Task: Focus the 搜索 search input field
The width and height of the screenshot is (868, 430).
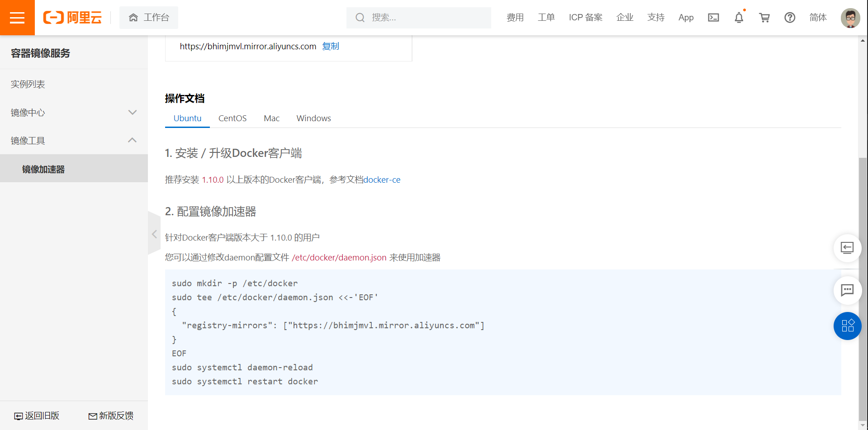Action: [419, 18]
